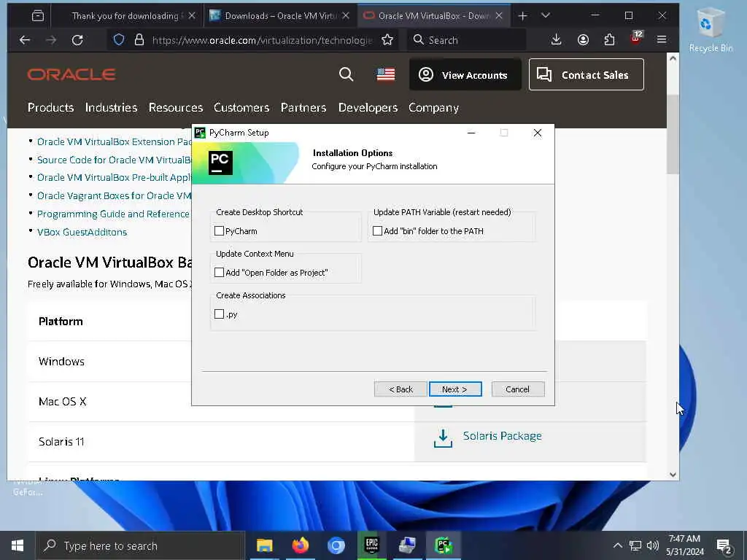Open the Windows Start menu
747x560 pixels.
coord(18,545)
